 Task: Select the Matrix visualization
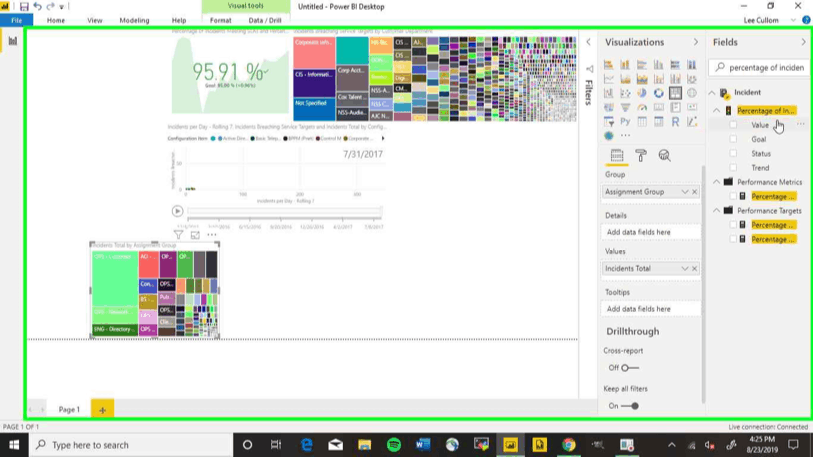pyautogui.click(x=659, y=122)
